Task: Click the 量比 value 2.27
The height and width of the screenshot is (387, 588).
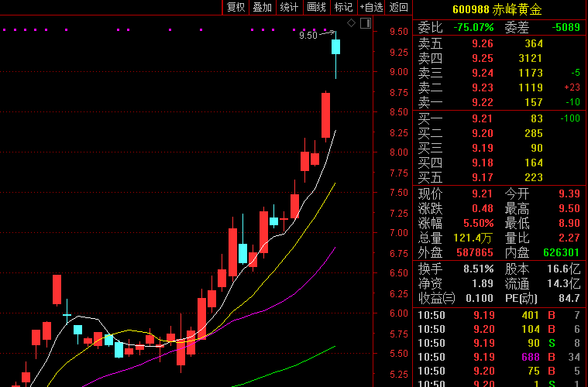Action: point(569,238)
